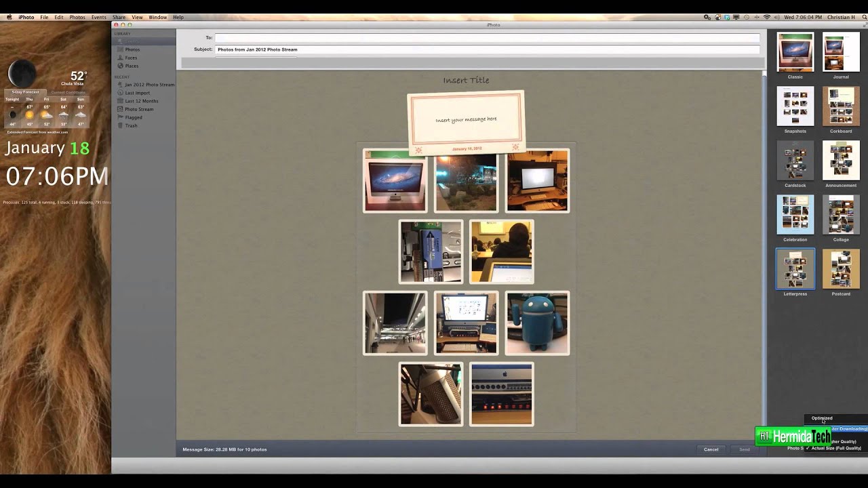Choose the Announcement email theme
Image resolution: width=868 pixels, height=488 pixels.
click(841, 161)
